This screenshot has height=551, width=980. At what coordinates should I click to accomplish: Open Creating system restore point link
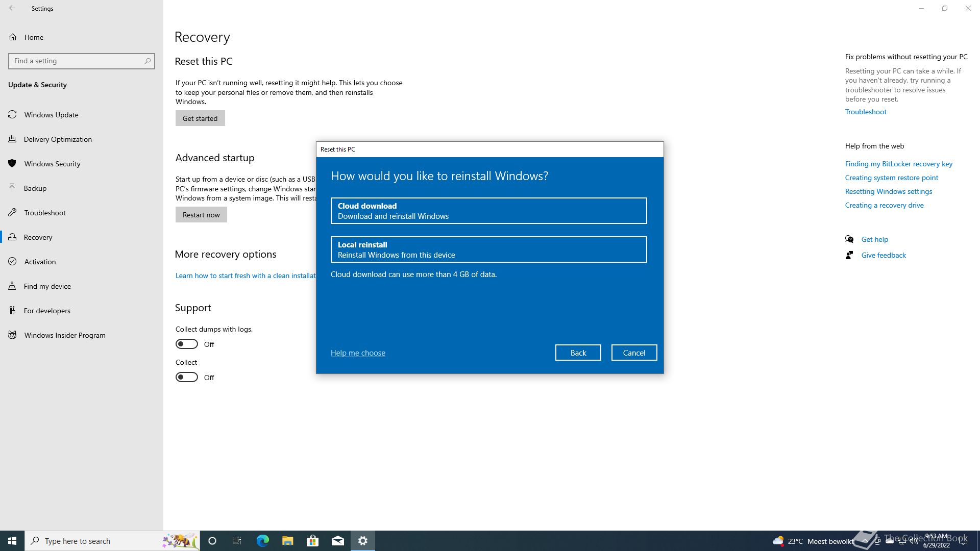[x=891, y=178]
